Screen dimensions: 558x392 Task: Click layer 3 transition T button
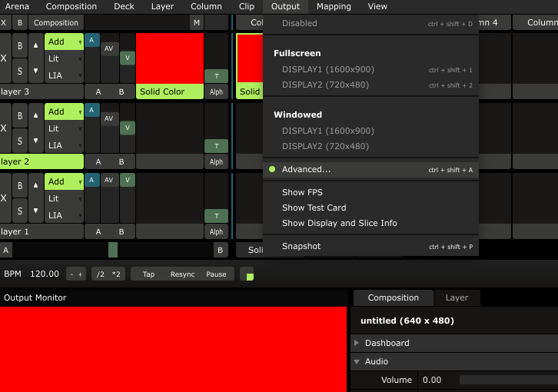tap(216, 76)
